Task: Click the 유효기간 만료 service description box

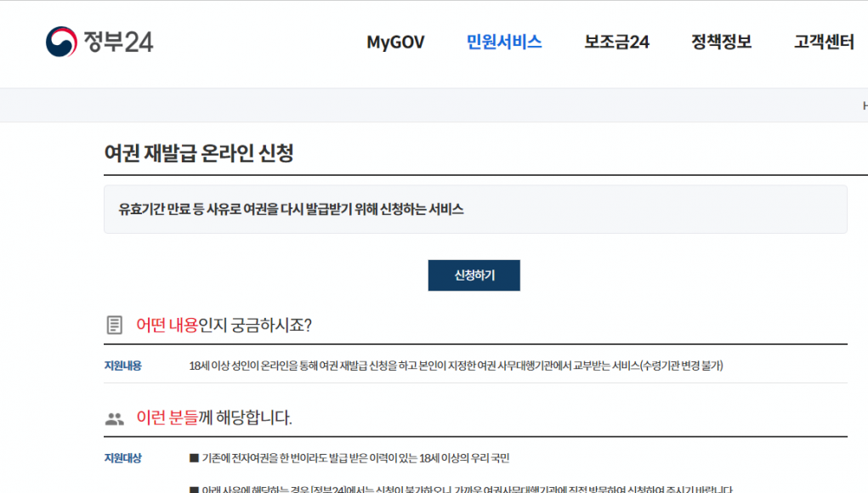Action: pos(475,209)
